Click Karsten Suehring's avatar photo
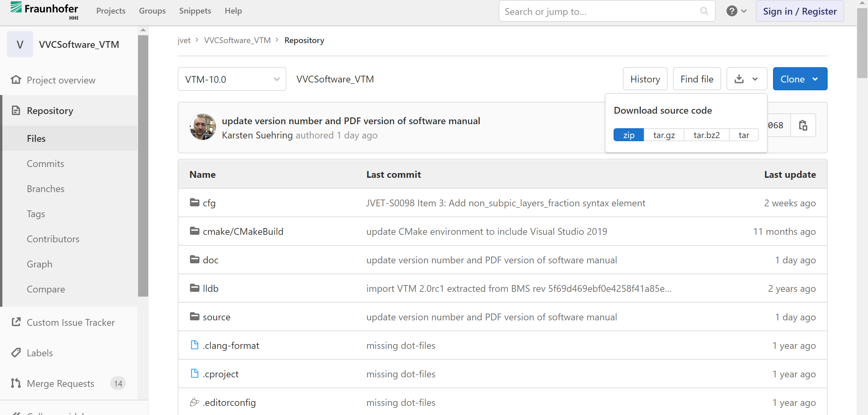Viewport: 868px width, 415px height. coord(202,127)
